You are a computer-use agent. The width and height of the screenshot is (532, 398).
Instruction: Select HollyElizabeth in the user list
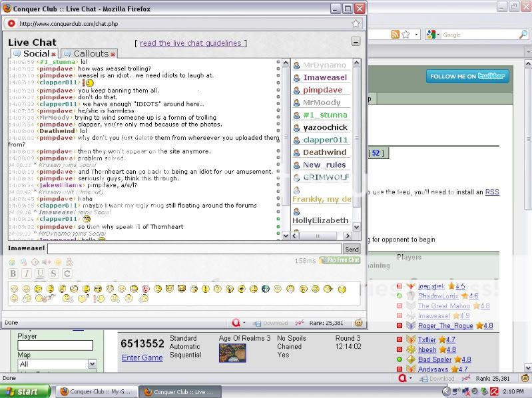click(320, 220)
